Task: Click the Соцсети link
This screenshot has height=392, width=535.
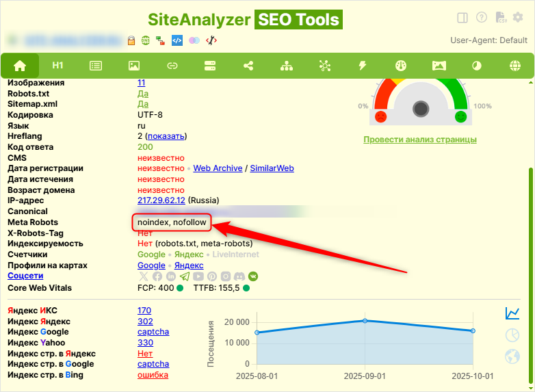Action: pos(25,276)
